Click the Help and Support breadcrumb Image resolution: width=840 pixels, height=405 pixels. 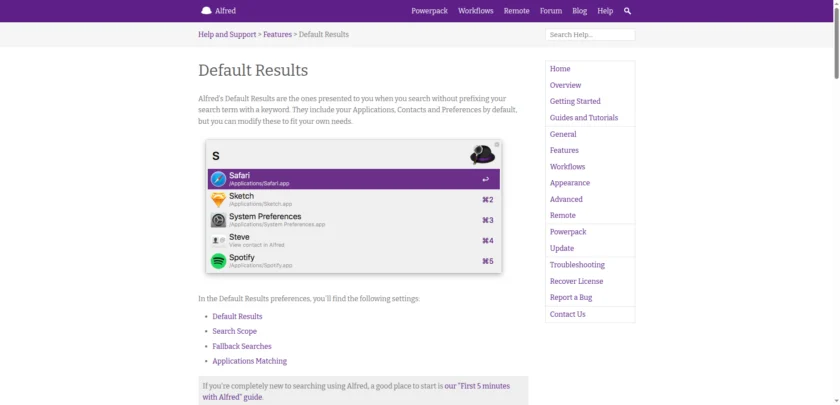pos(227,35)
